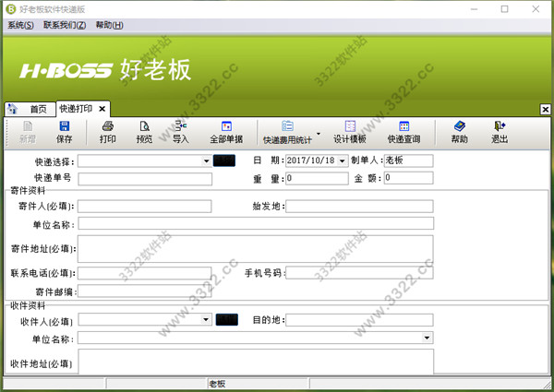
Task: Save the record with the 保存 icon
Action: pos(64,132)
